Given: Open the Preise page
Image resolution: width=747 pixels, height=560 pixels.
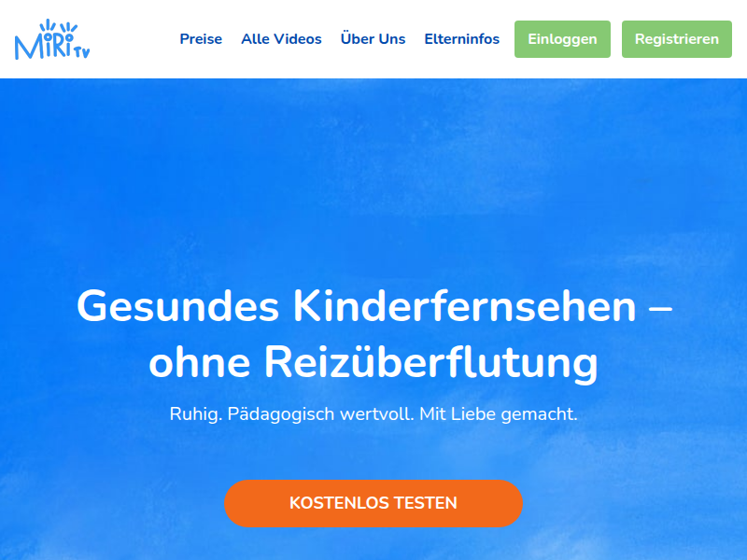Looking at the screenshot, I should 201,39.
